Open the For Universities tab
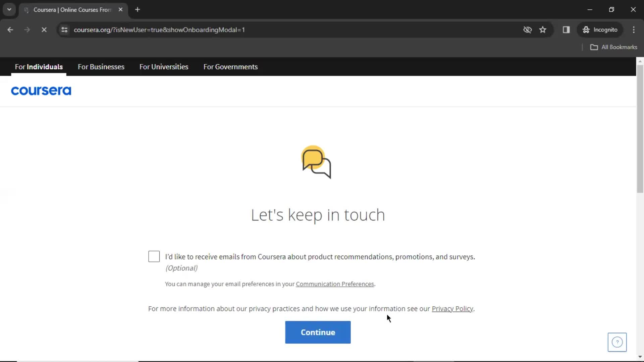The width and height of the screenshot is (644, 362). (164, 67)
